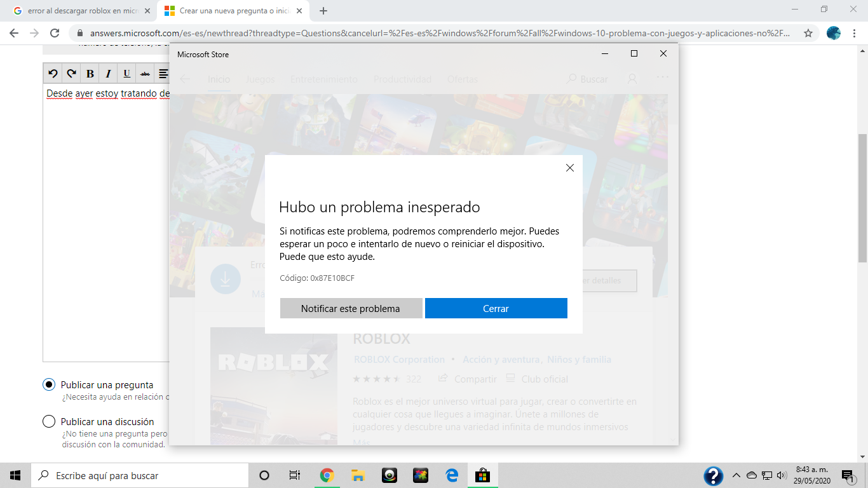Click taskbar search box Escribe aquí para buscar

click(140, 475)
